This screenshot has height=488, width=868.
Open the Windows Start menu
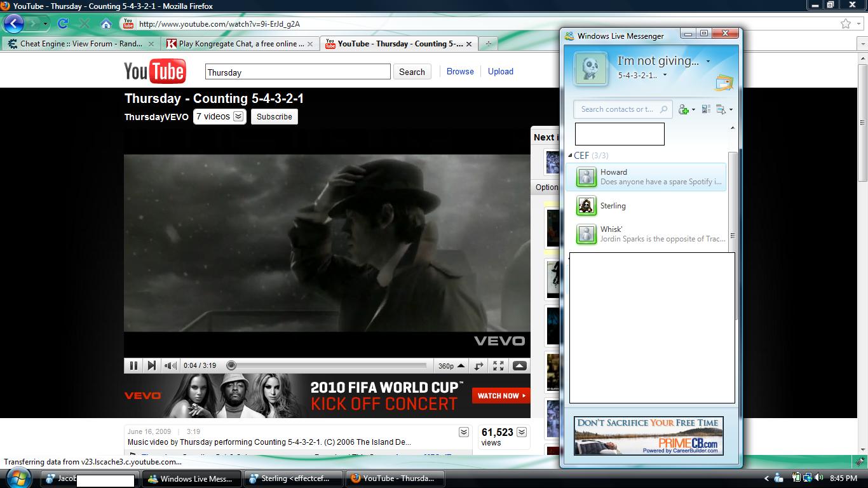click(x=18, y=478)
